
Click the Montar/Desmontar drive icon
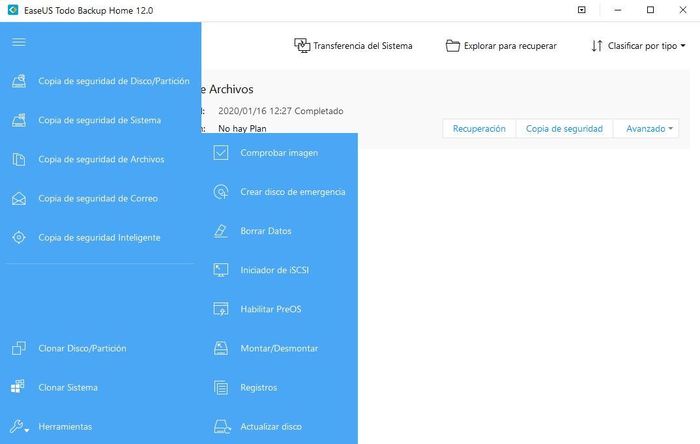click(x=221, y=348)
